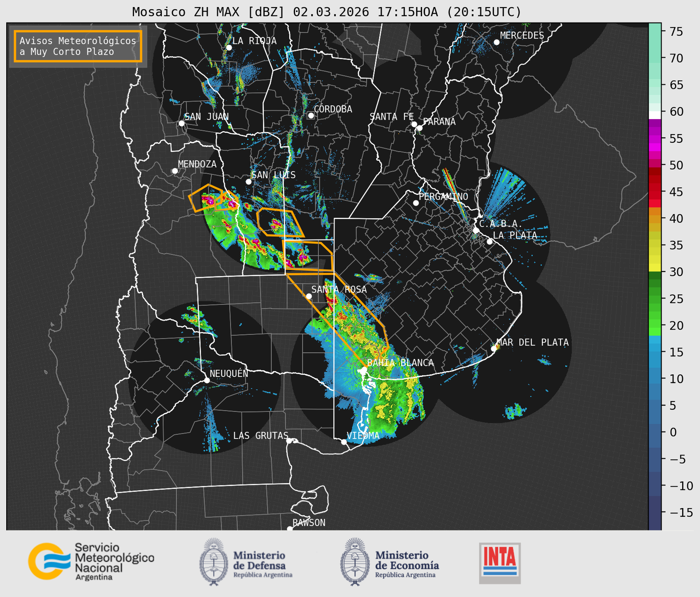Click the SAN JUAN city marker dot
The width and height of the screenshot is (700, 597).
181,123
